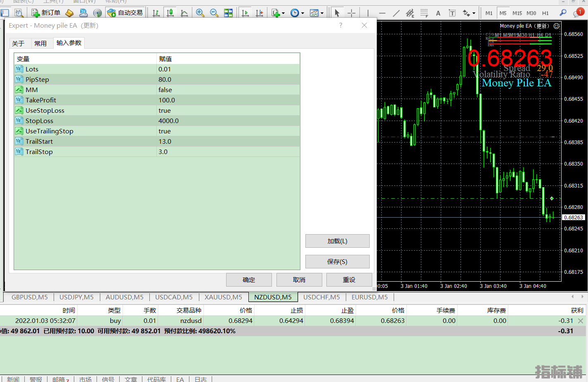Click the MetaEditor book icon in toolbar
The height and width of the screenshot is (382, 588).
[x=69, y=13]
